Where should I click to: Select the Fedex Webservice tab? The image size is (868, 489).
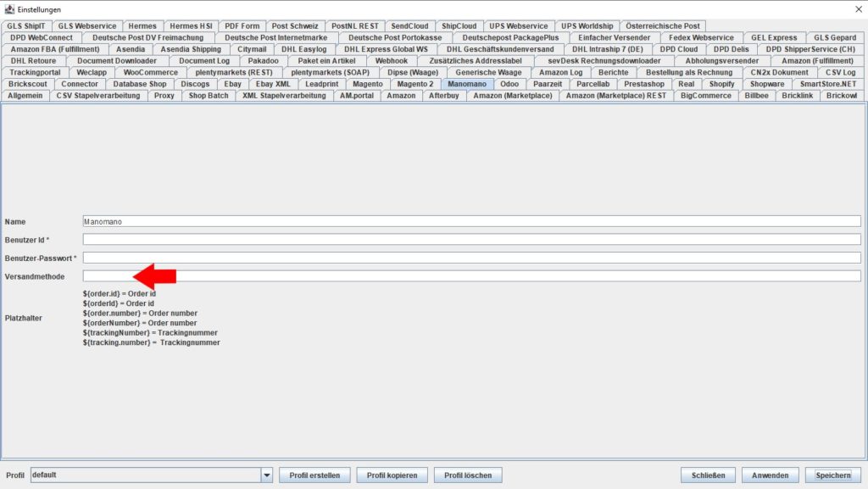701,37
